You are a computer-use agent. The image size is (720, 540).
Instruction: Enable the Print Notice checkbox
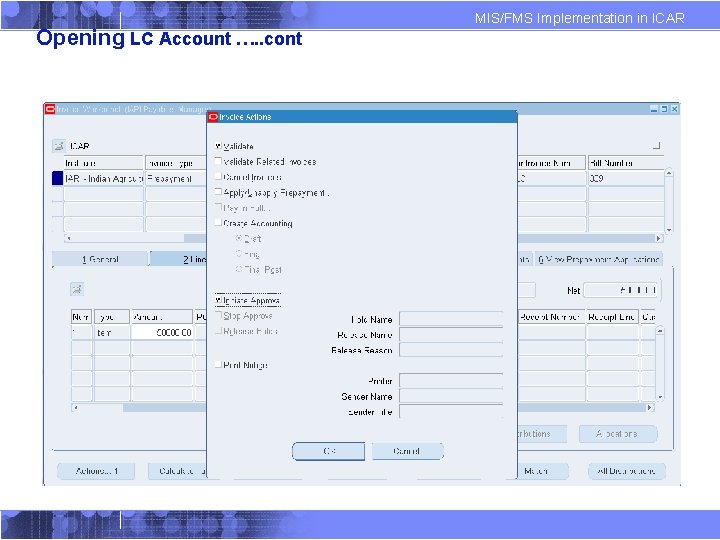219,365
